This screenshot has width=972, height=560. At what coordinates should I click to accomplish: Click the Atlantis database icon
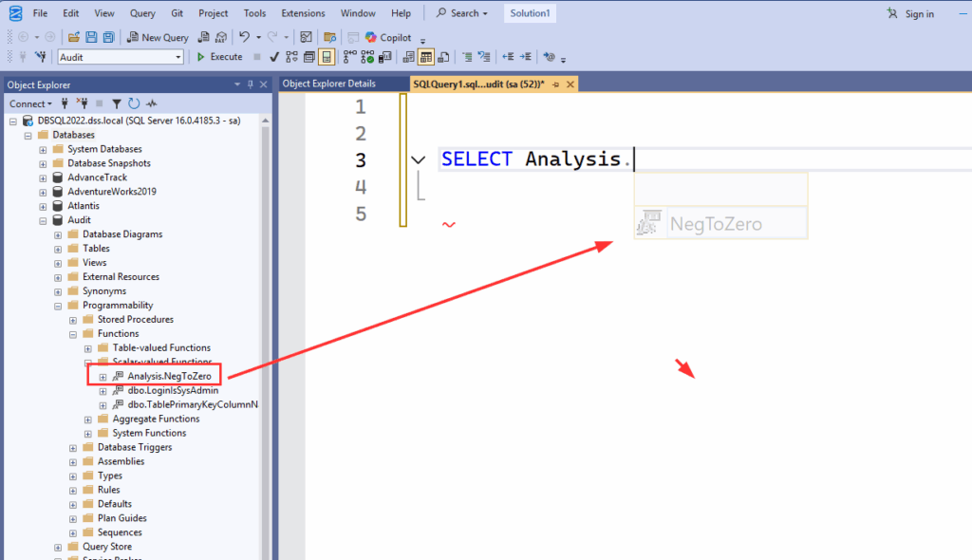point(58,206)
